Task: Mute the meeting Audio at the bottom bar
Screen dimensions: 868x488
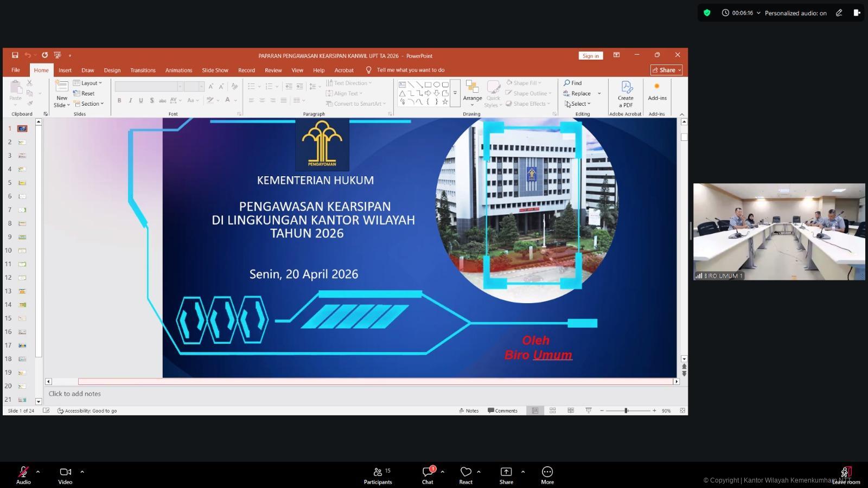Action: [23, 472]
